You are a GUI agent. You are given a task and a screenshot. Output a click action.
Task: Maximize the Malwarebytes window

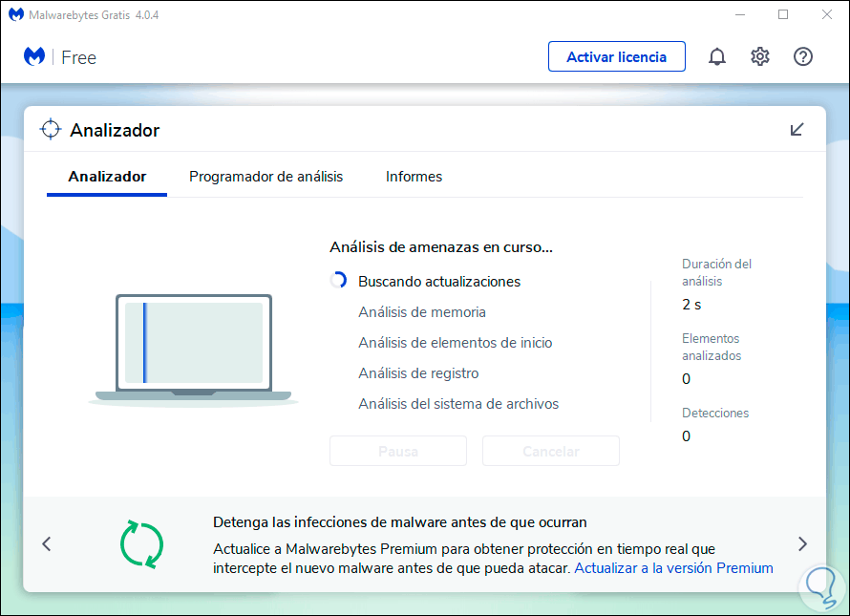point(783,14)
